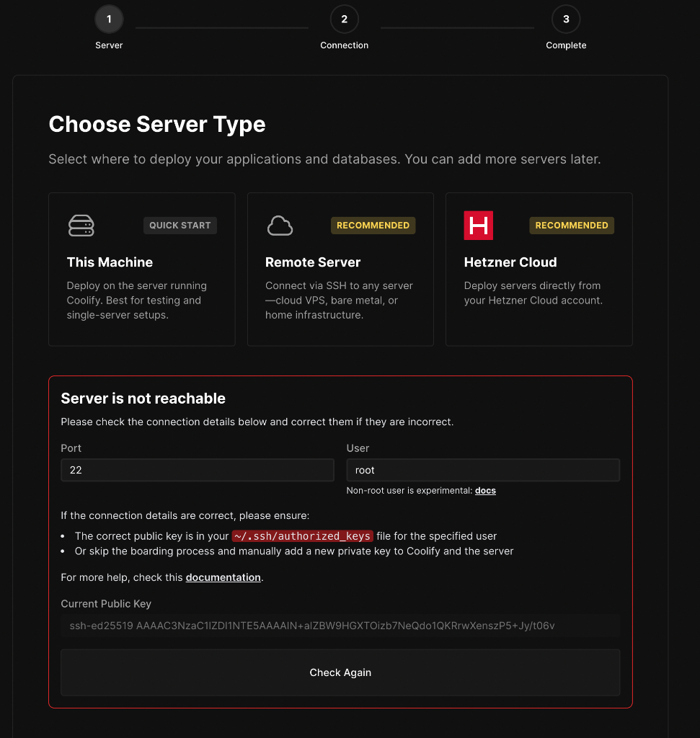Choose the Remote Server deployment card

click(340, 269)
